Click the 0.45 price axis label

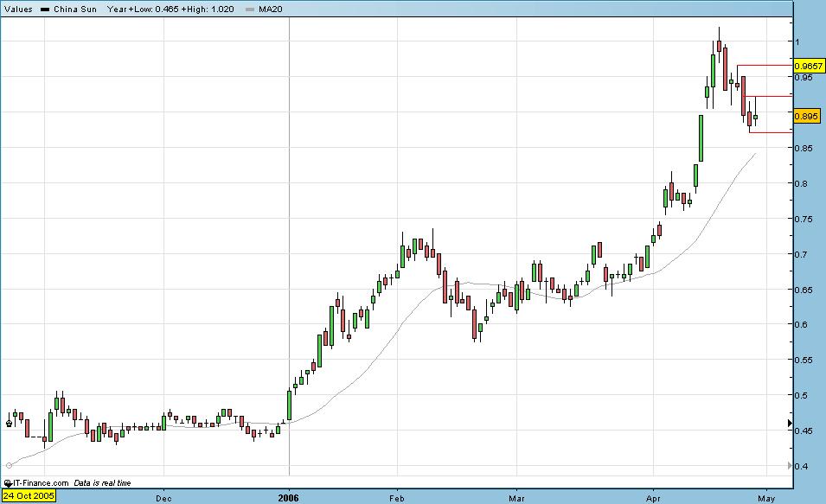click(804, 431)
